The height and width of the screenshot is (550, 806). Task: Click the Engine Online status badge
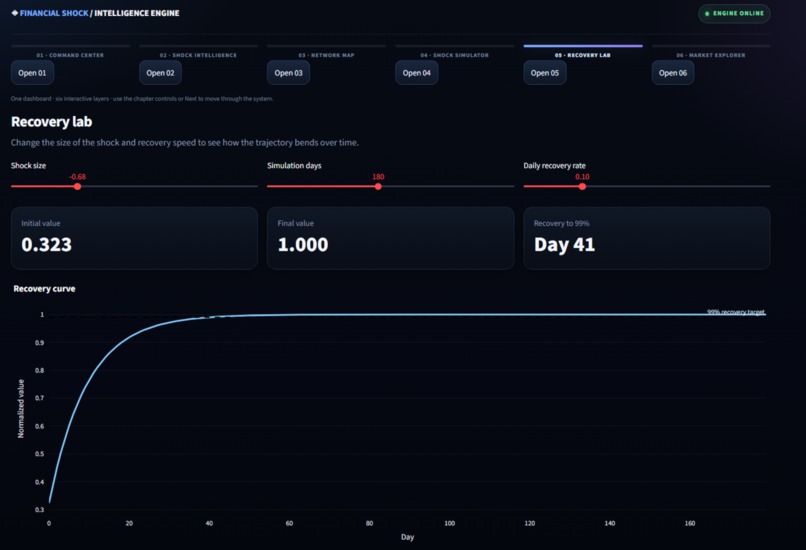click(734, 13)
